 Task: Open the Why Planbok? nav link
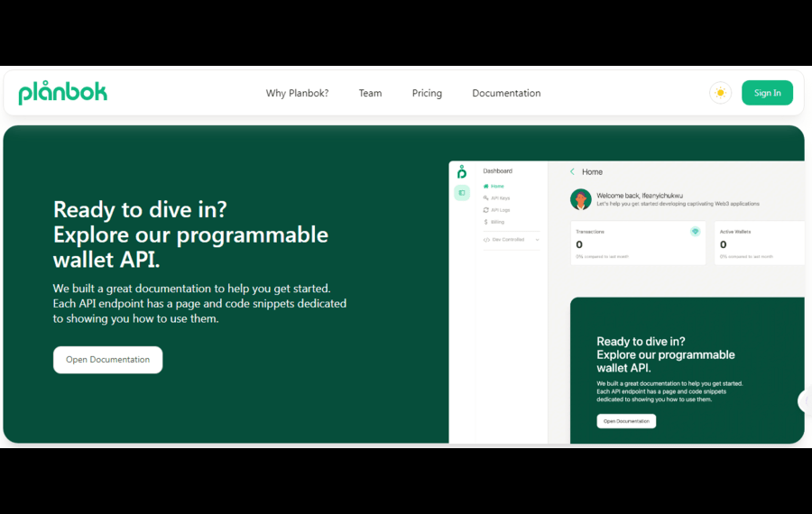tap(297, 93)
